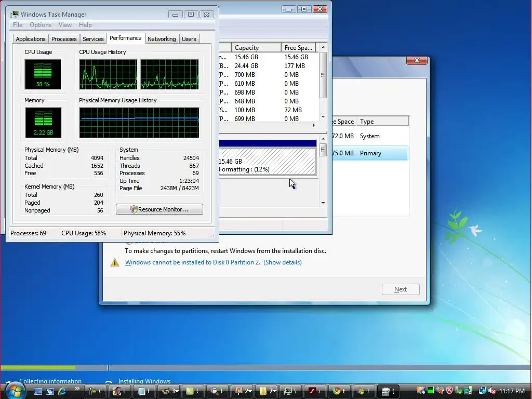Click the muted volume tray icon

pos(492,391)
